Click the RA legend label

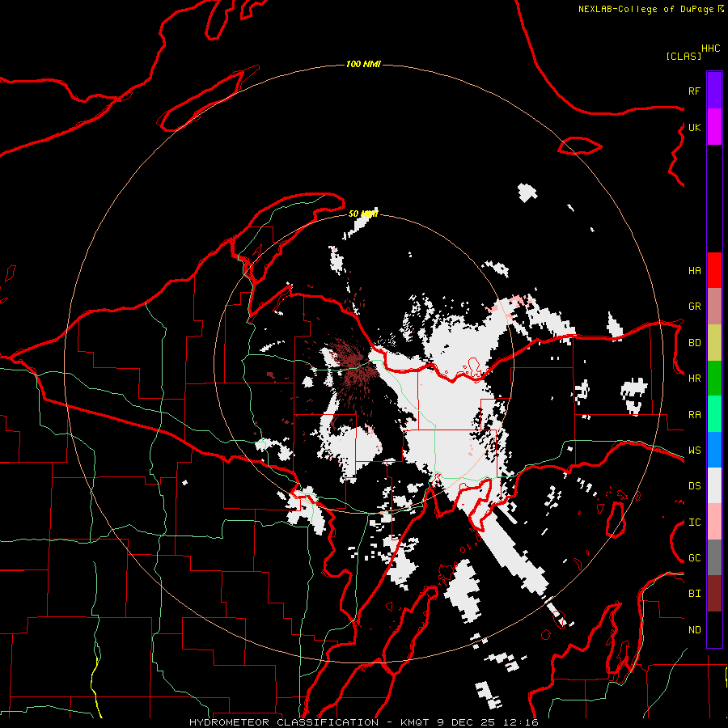click(x=694, y=414)
